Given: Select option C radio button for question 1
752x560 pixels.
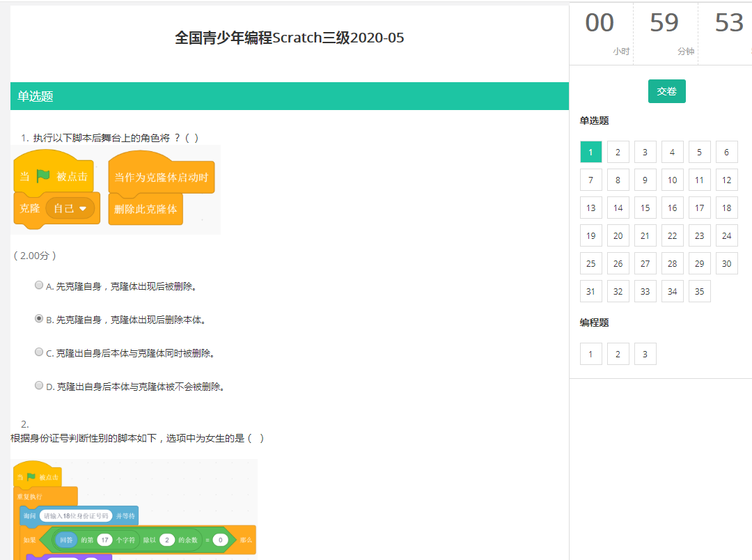Looking at the screenshot, I should tap(39, 352).
